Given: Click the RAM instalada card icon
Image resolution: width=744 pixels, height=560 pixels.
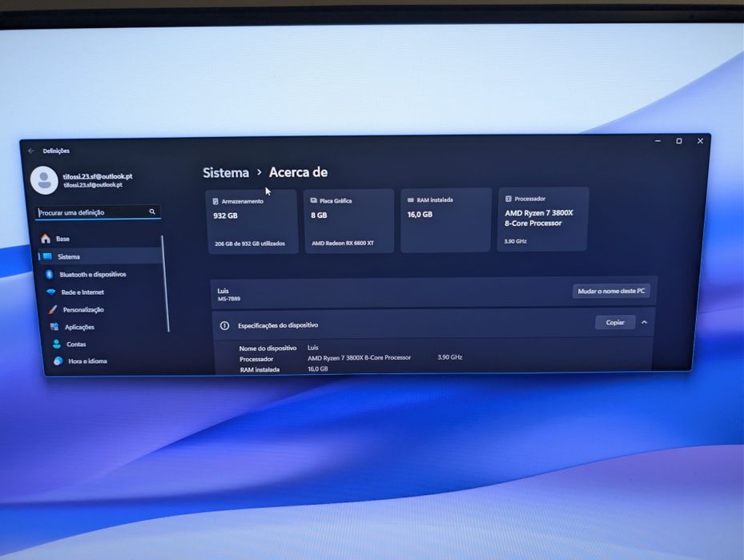Looking at the screenshot, I should click(410, 199).
